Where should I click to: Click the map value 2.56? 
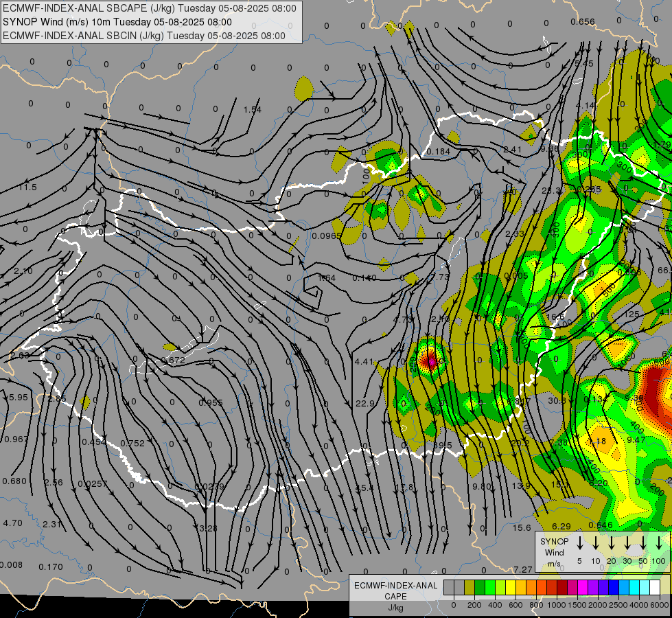click(x=54, y=482)
